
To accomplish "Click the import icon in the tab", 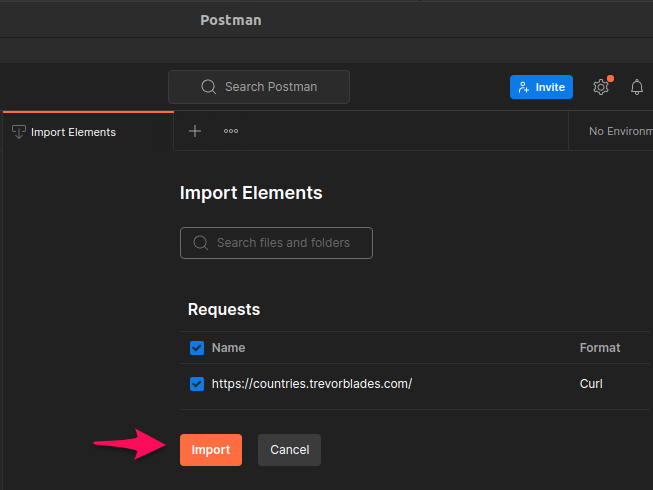I will coord(19,132).
